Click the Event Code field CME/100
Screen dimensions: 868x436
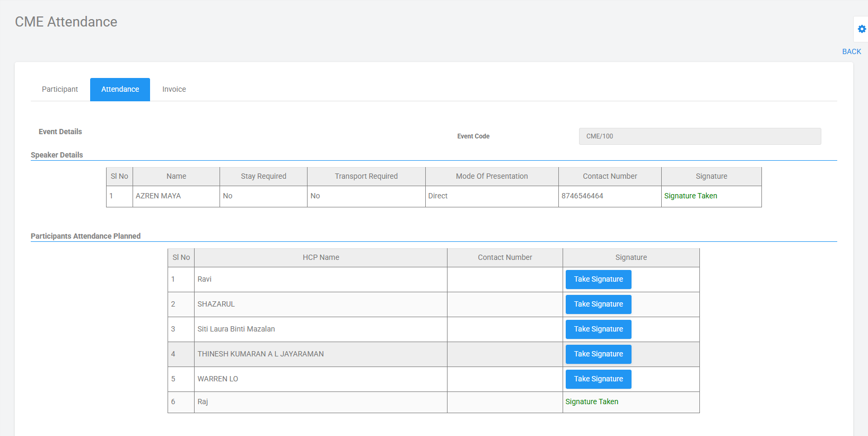[x=700, y=136]
